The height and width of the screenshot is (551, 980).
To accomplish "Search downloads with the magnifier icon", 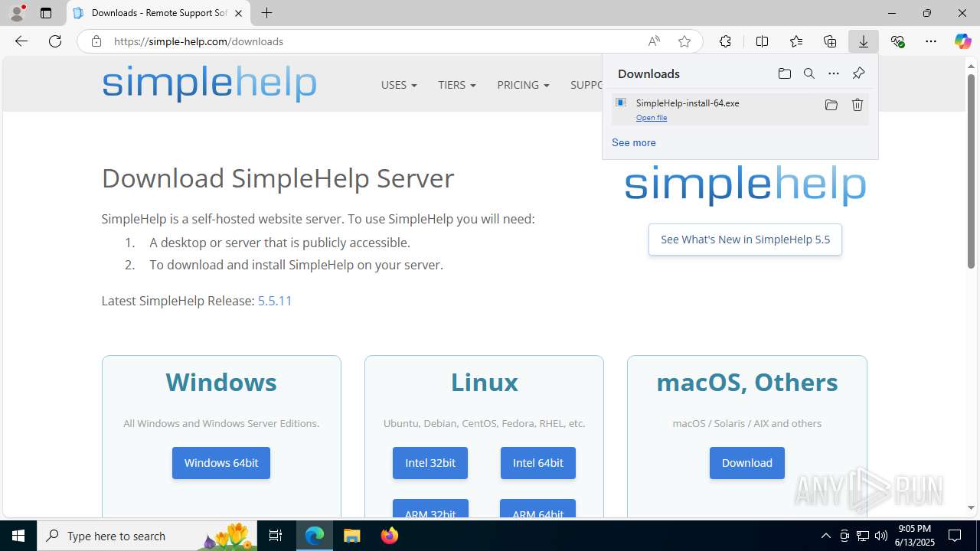I will (x=809, y=73).
